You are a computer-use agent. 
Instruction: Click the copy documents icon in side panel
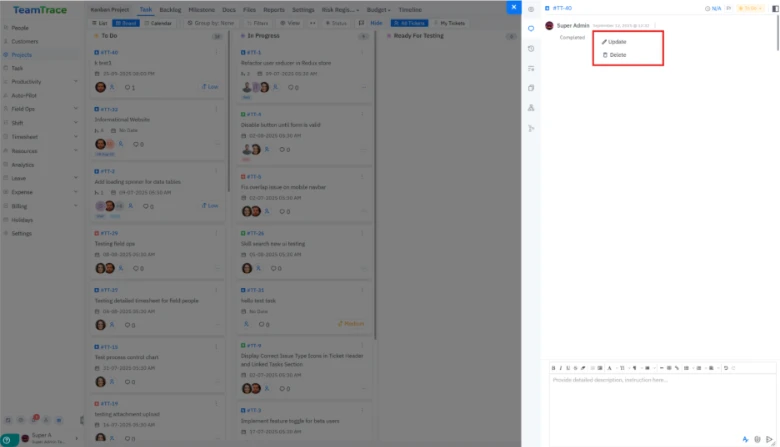[x=531, y=88]
